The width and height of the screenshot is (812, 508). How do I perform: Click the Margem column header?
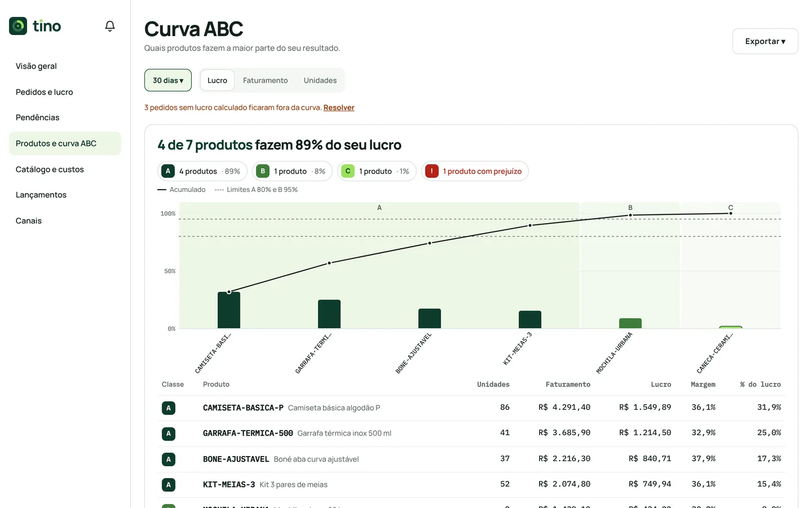point(703,384)
